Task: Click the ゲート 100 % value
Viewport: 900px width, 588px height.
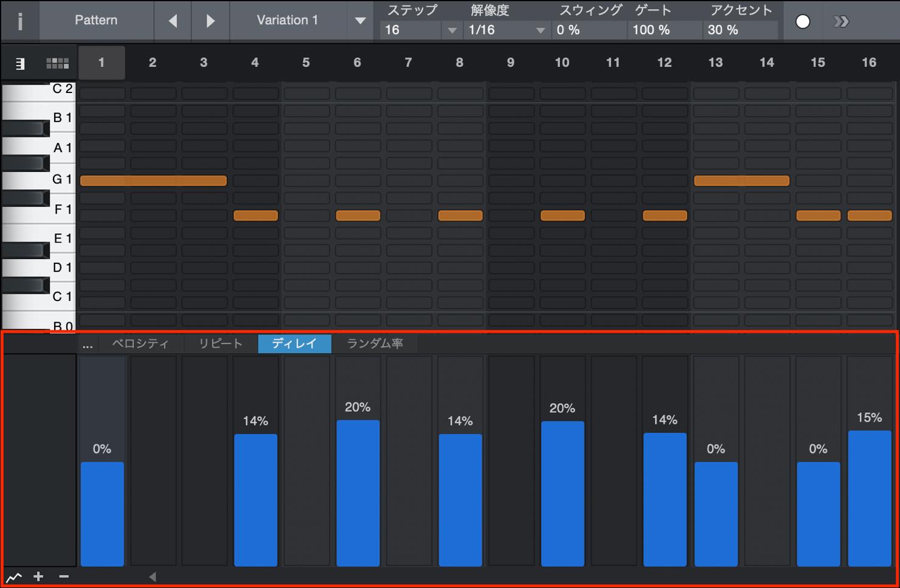Action: (664, 30)
